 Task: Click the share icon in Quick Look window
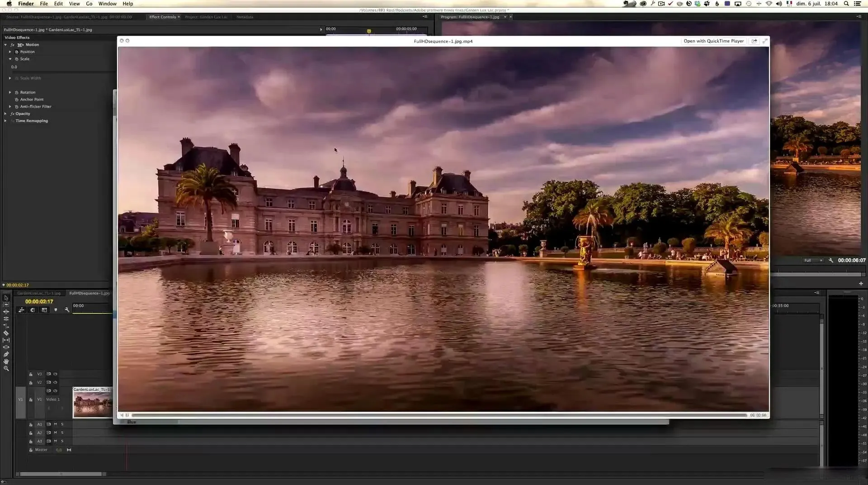(754, 41)
